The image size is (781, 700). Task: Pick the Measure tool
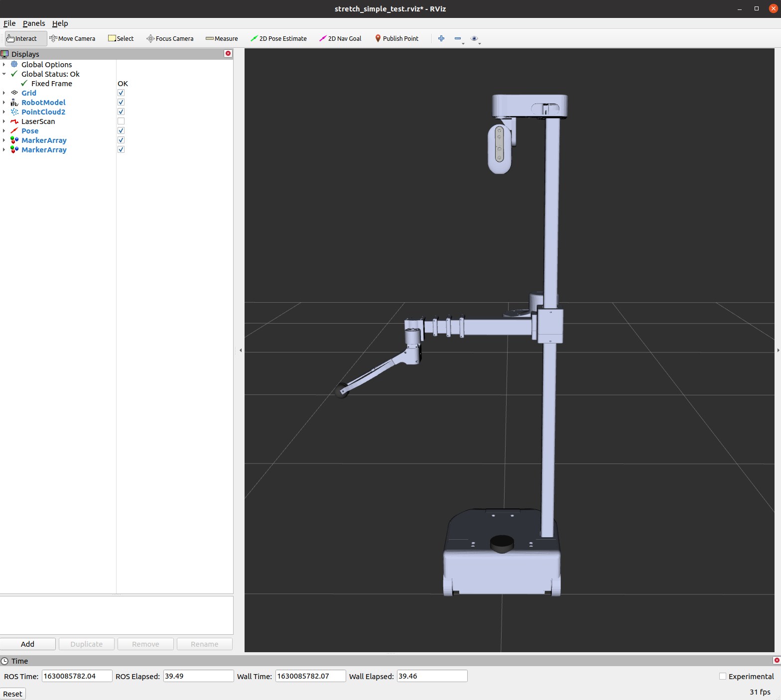click(x=222, y=39)
